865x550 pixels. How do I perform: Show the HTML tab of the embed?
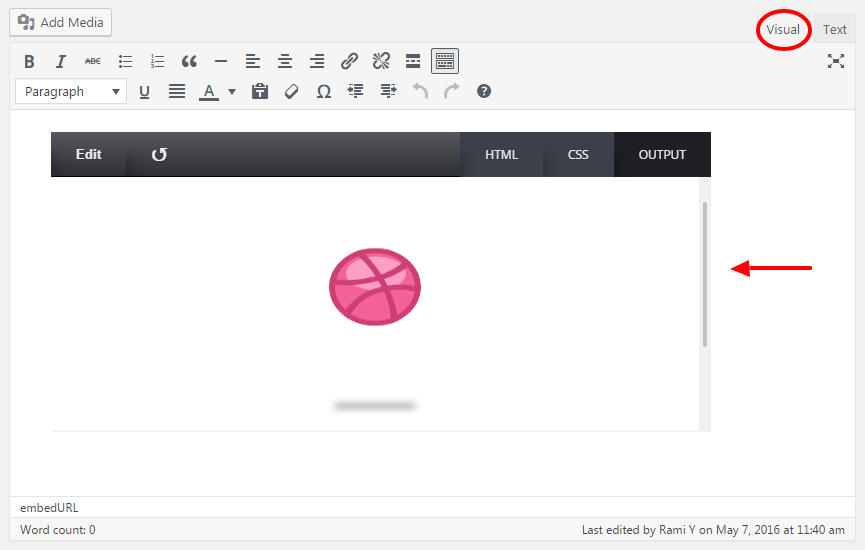(x=501, y=155)
